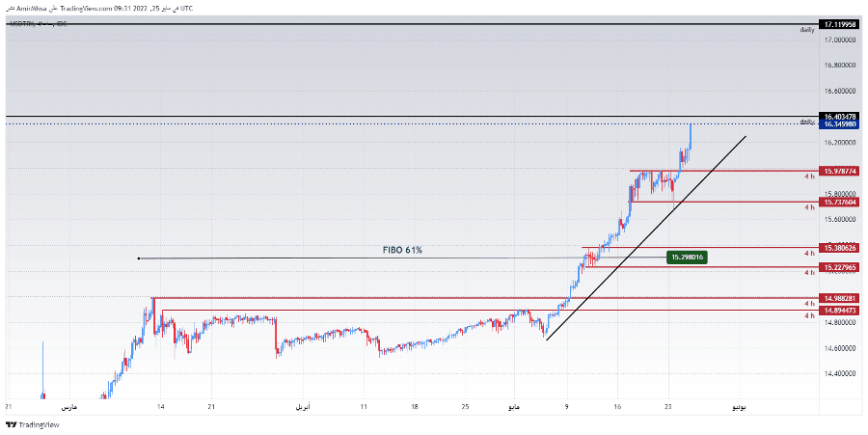Click the يونيو month label on time axis
Screen dimensions: 868x435
coord(740,407)
